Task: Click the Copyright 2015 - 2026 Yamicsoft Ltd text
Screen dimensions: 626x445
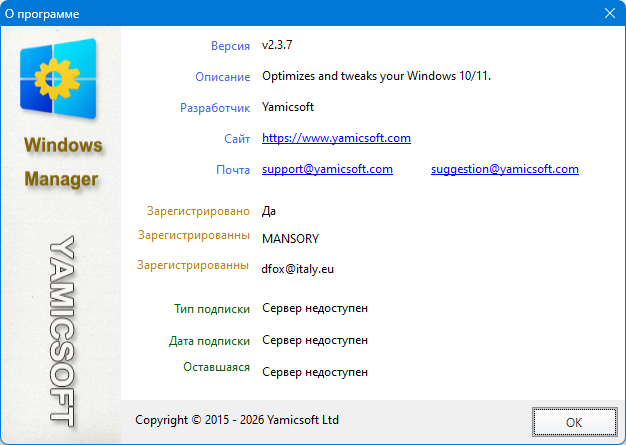Action: pyautogui.click(x=237, y=420)
